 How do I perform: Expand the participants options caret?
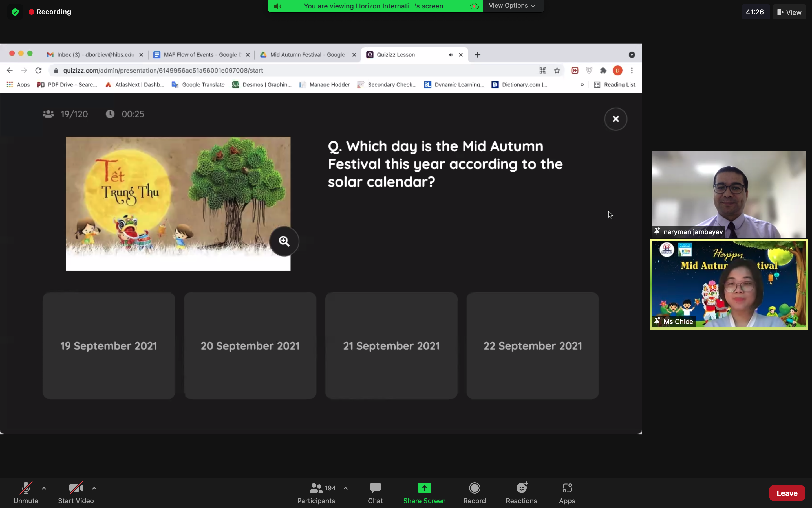[346, 488]
